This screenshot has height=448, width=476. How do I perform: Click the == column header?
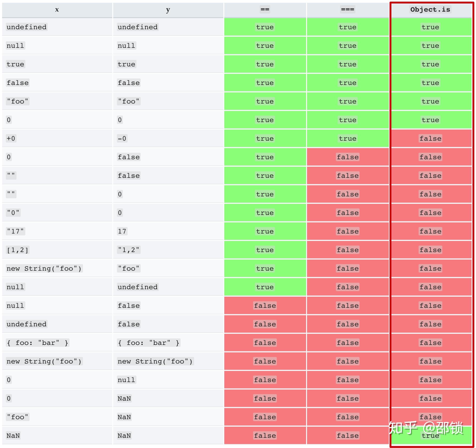(x=265, y=10)
